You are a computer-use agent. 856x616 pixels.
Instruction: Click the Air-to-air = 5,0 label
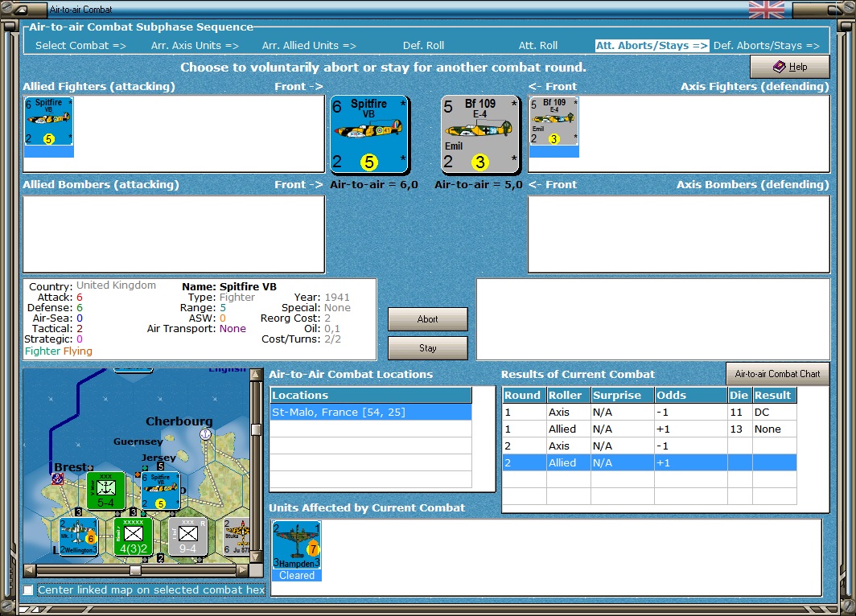pos(478,184)
